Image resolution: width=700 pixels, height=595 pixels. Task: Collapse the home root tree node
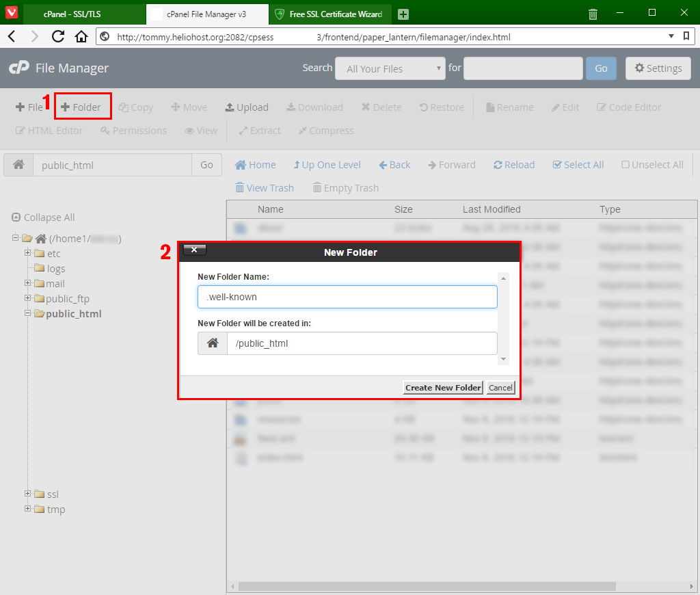(x=15, y=237)
